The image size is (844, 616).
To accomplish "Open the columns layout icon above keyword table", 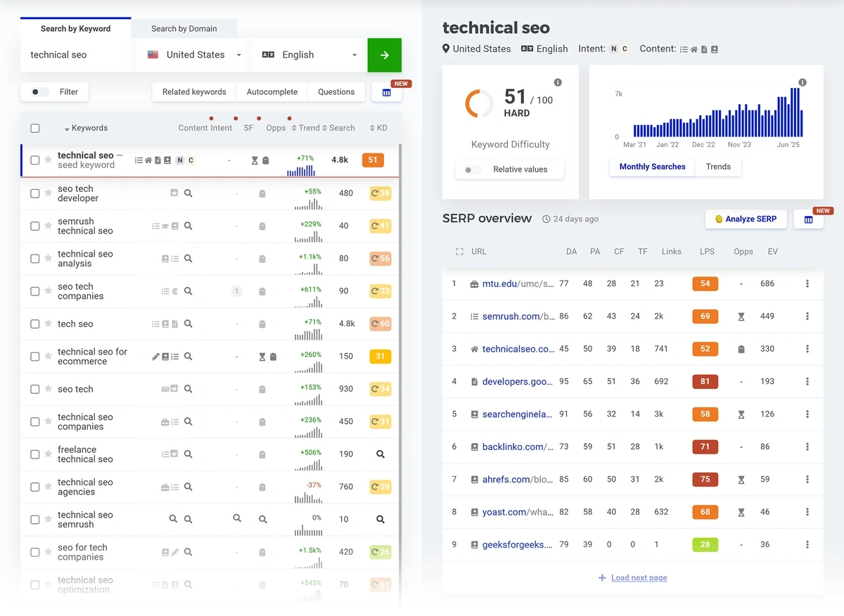I will point(386,92).
